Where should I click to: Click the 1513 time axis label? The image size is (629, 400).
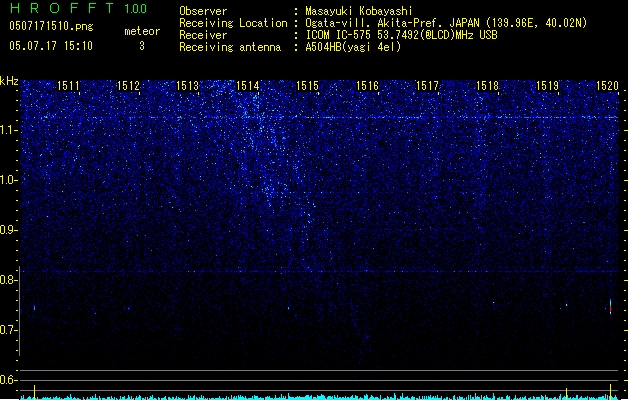187,86
